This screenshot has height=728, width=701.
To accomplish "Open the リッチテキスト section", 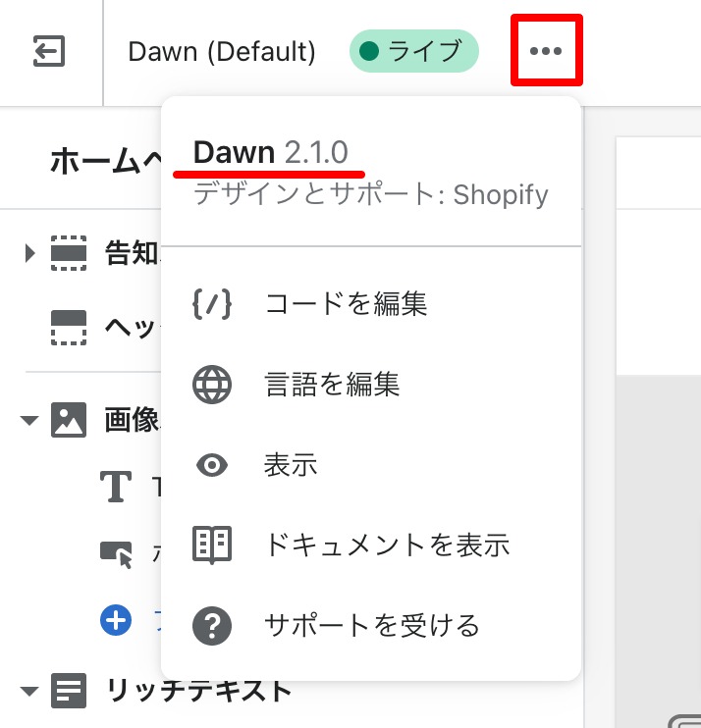I will pyautogui.click(x=199, y=691).
